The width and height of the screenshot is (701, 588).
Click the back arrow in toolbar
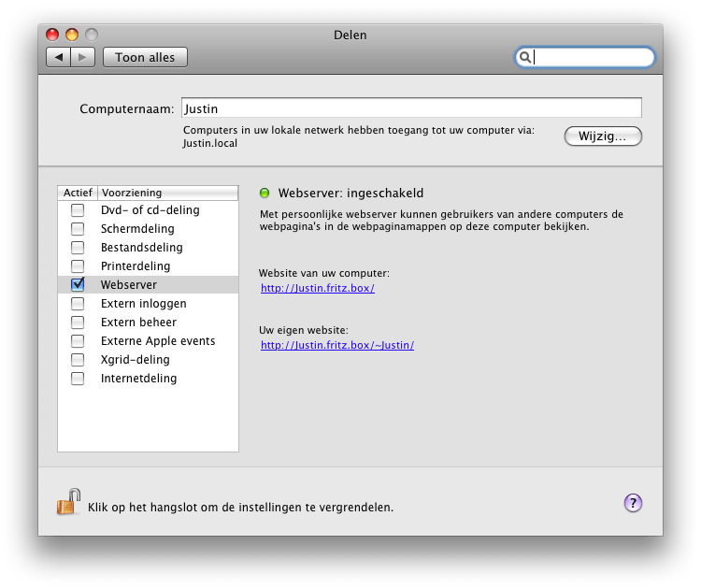(x=58, y=58)
